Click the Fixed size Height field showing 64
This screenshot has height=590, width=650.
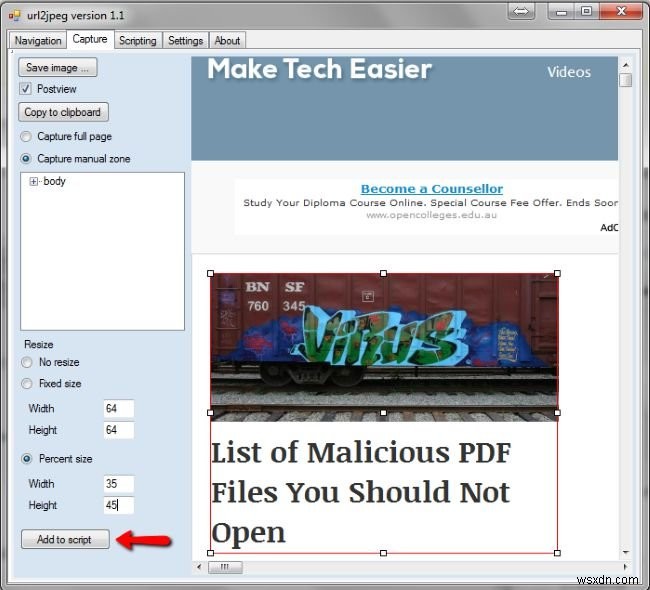(119, 430)
